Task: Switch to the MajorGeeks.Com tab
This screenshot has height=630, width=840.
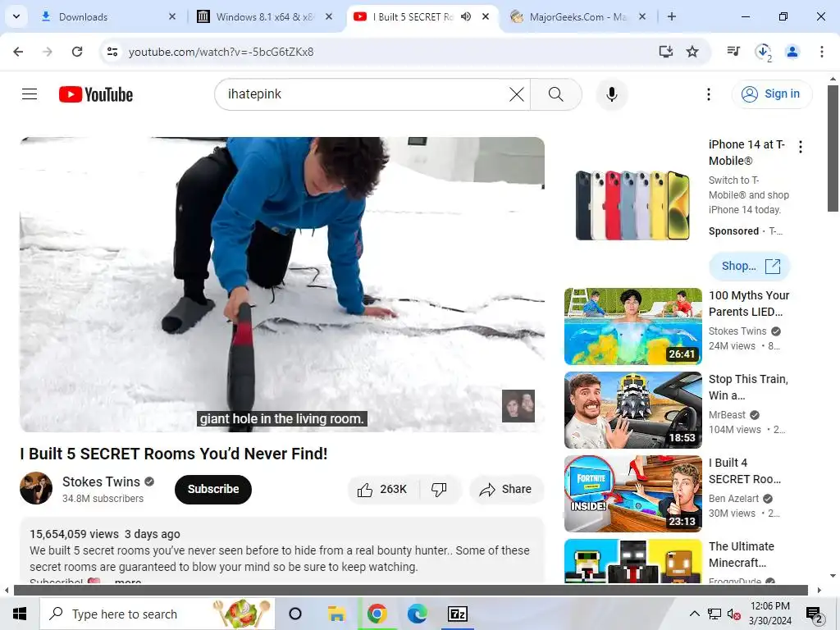Action: [x=578, y=16]
